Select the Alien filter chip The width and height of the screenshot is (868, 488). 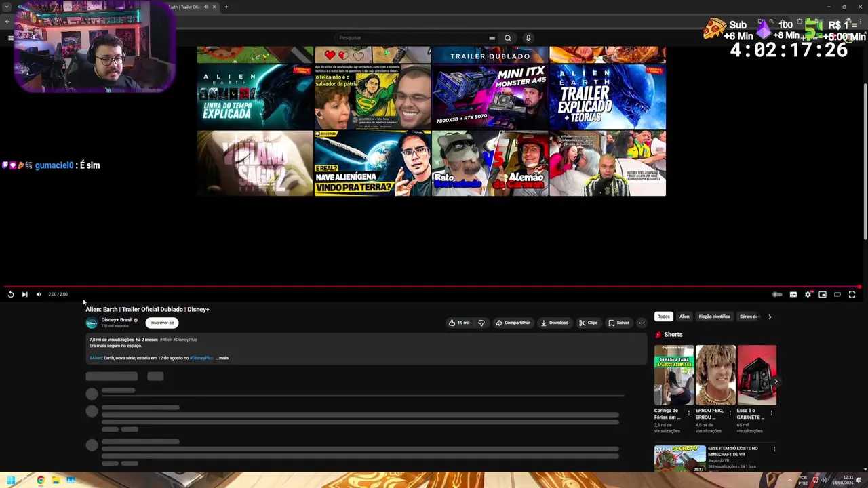tap(684, 317)
